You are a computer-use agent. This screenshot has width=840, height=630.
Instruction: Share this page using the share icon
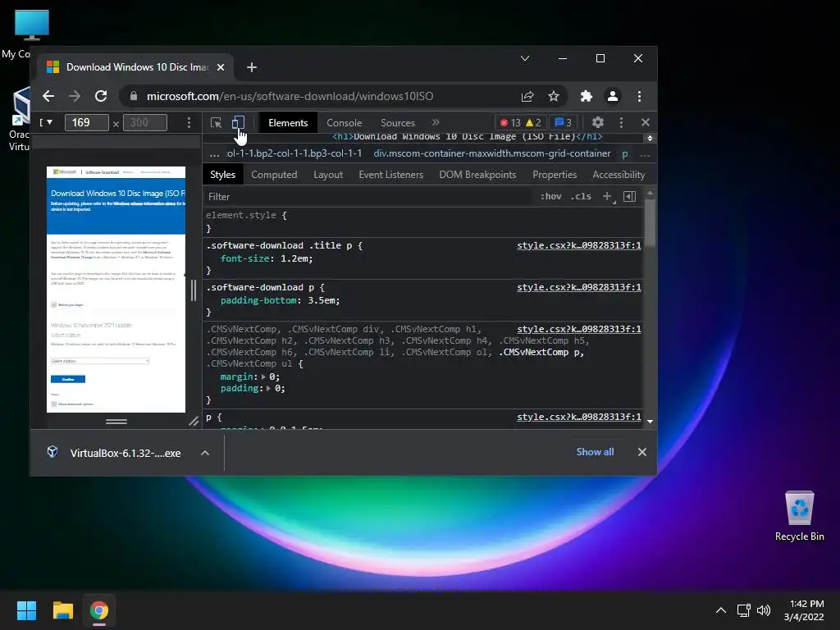coord(527,97)
